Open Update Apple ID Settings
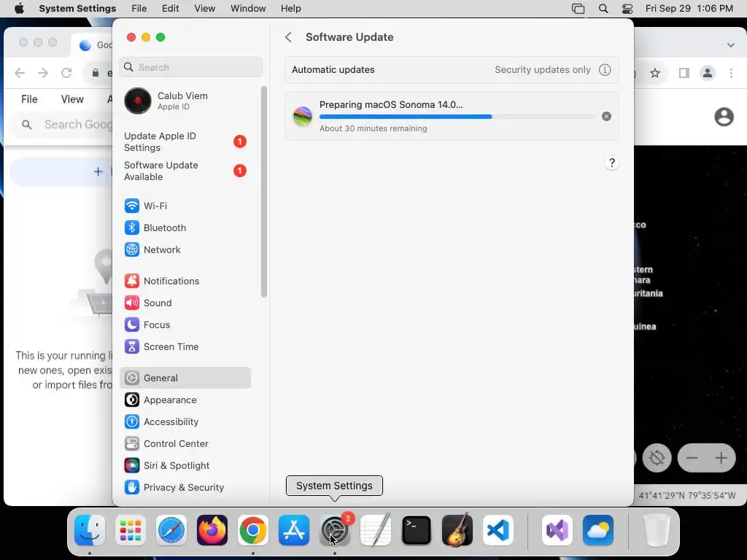Image resolution: width=747 pixels, height=560 pixels. (x=185, y=142)
